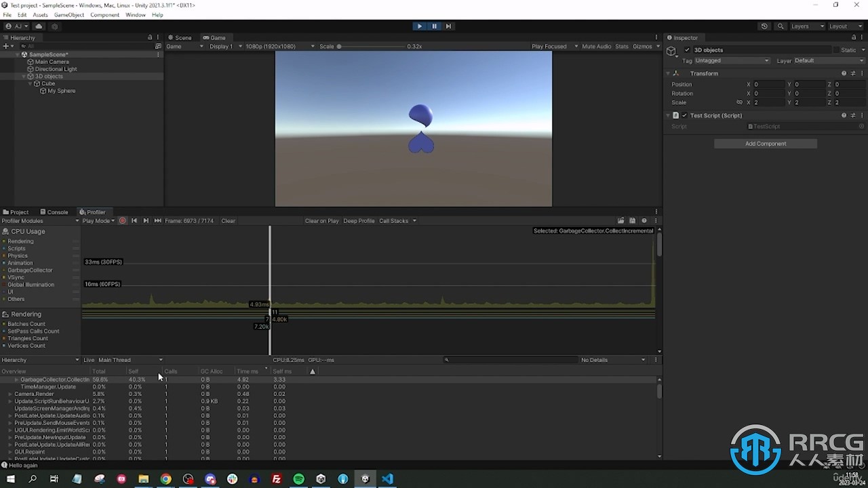Toggle Gizmos in Game view
Screen dimensions: 868x488
[642, 47]
